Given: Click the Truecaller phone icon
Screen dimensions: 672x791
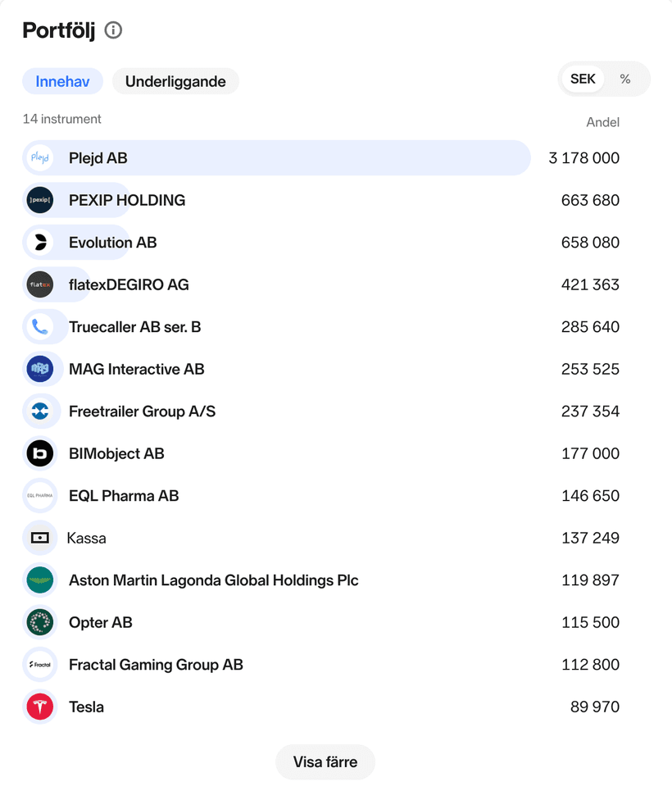Looking at the screenshot, I should click(39, 327).
